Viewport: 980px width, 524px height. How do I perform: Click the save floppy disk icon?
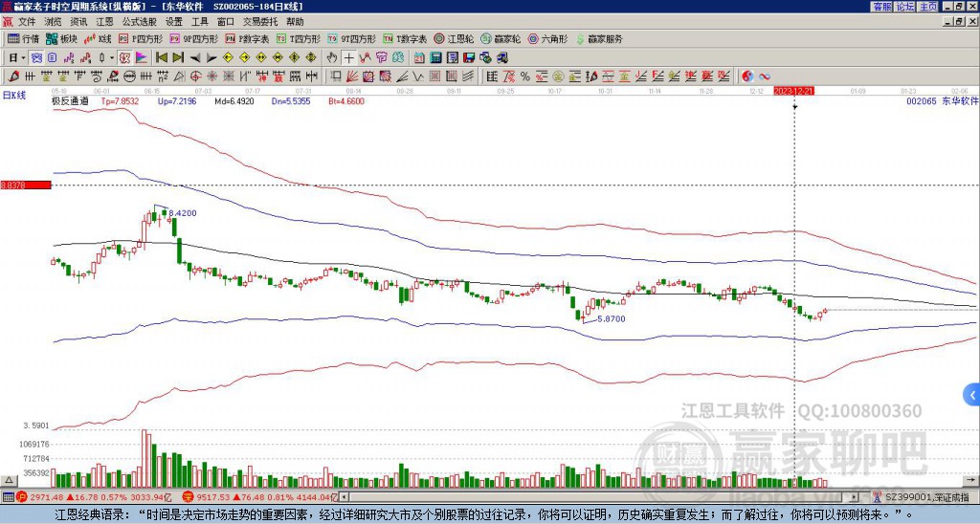click(469, 58)
